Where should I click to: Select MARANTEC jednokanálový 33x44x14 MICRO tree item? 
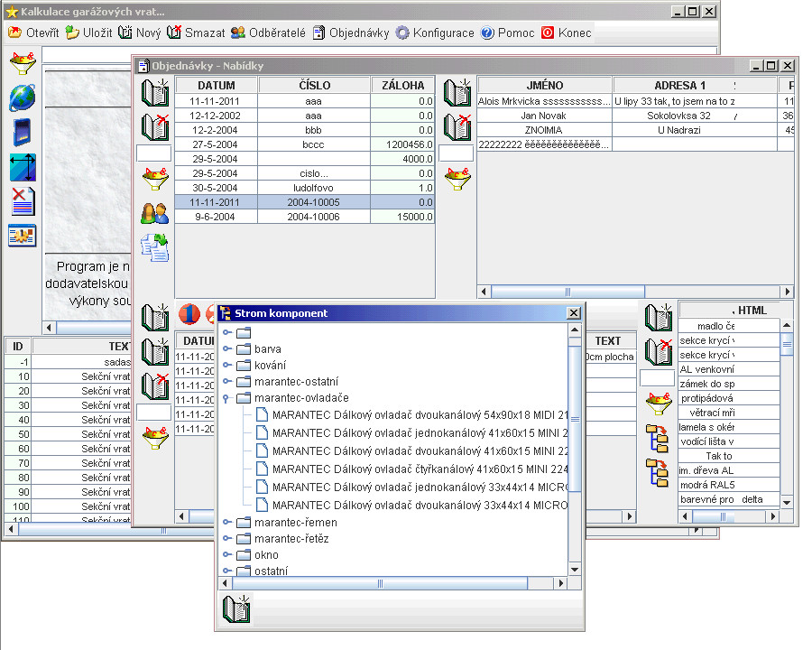coord(412,487)
